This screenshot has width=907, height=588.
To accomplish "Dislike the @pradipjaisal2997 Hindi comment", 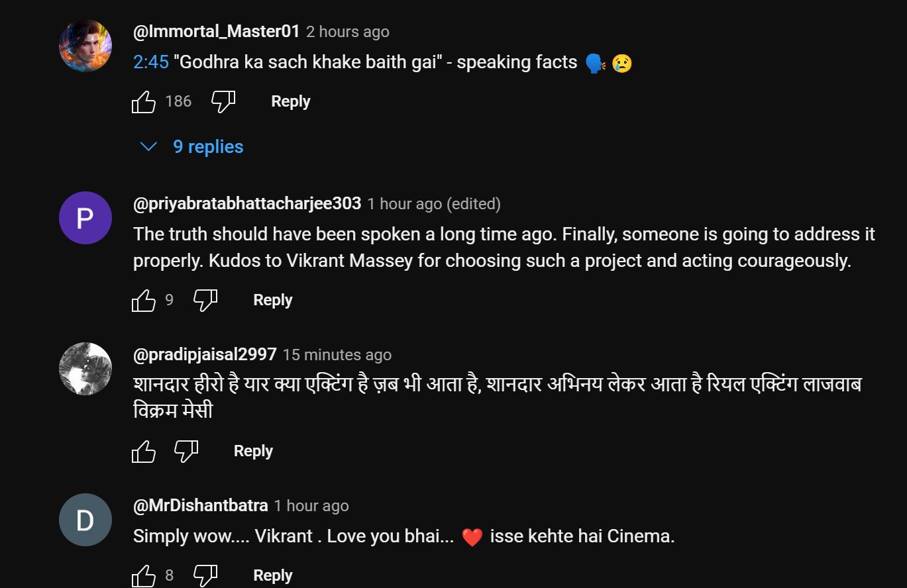I will pyautogui.click(x=186, y=452).
